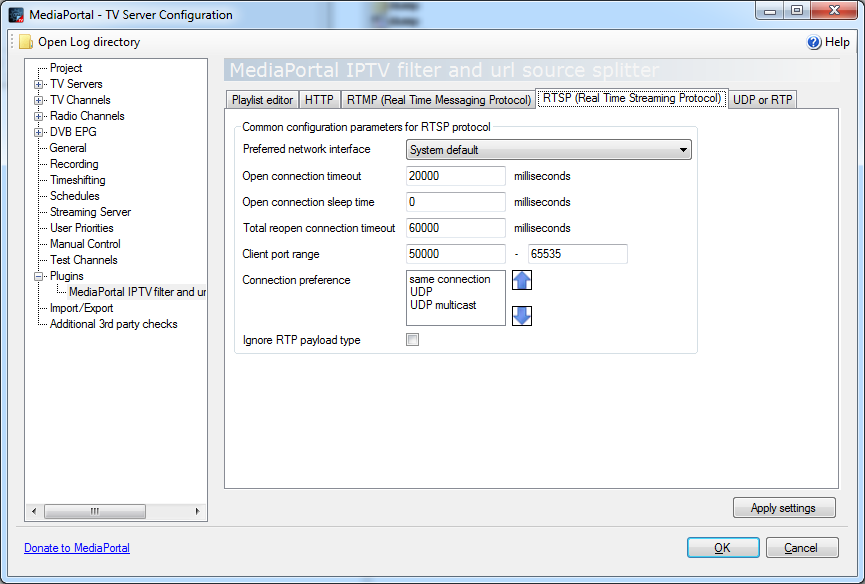Select Recording in the tree
The image size is (865, 584).
tap(74, 164)
